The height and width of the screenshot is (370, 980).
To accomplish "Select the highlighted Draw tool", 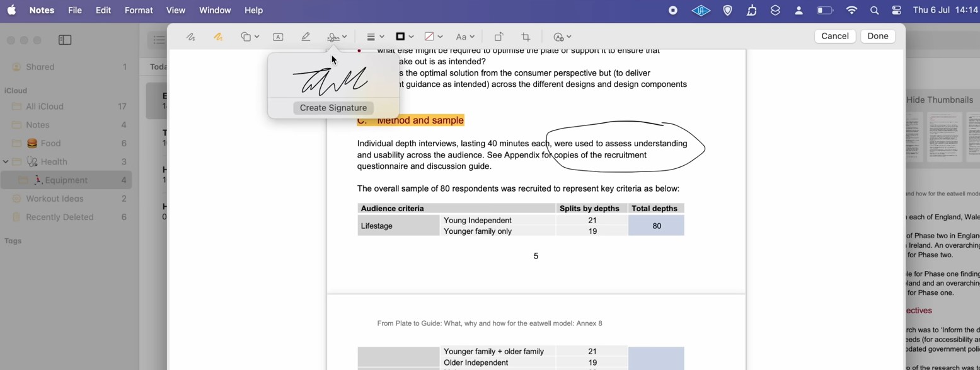I will click(218, 37).
